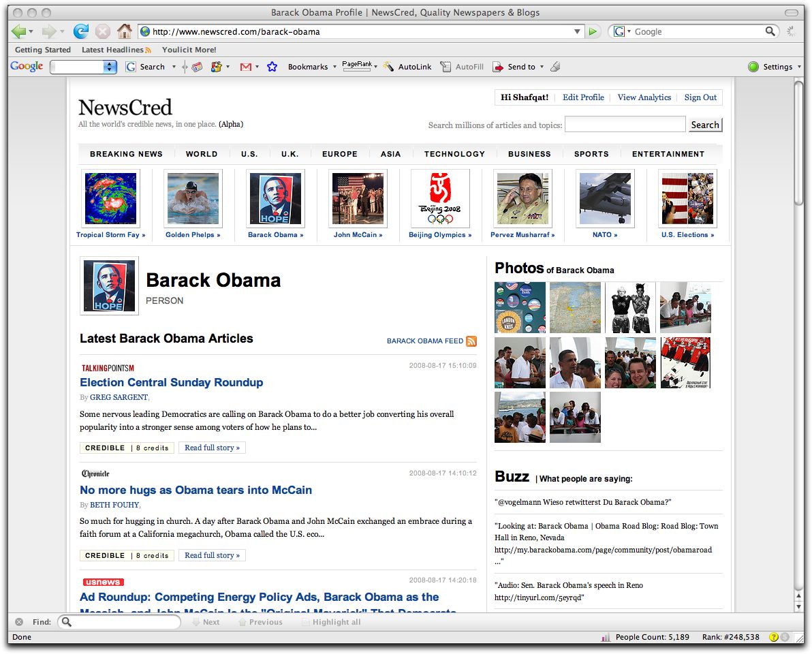Click the Google toolbar Search button
The width and height of the screenshot is (812, 654).
coord(146,67)
